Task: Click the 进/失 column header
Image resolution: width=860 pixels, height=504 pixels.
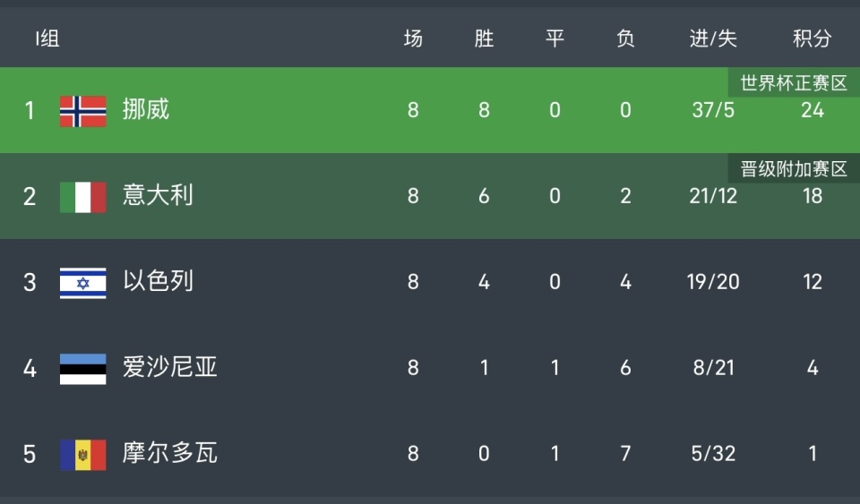Action: [713, 38]
